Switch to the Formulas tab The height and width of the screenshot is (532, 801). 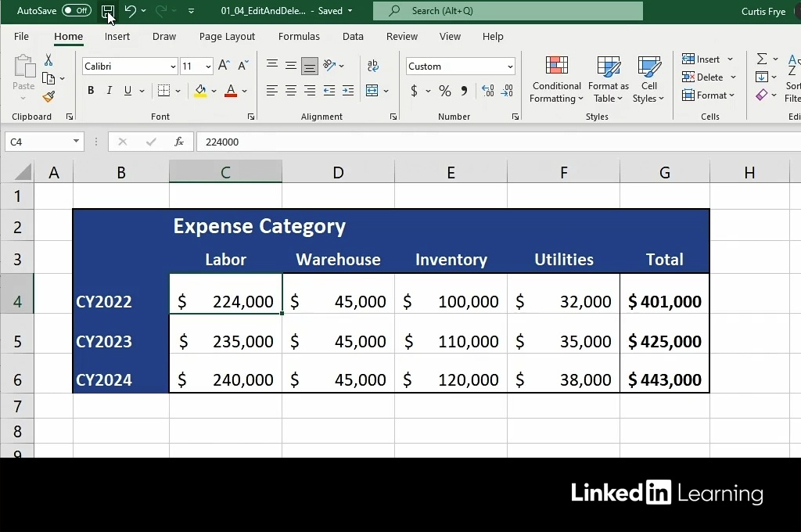(x=299, y=37)
